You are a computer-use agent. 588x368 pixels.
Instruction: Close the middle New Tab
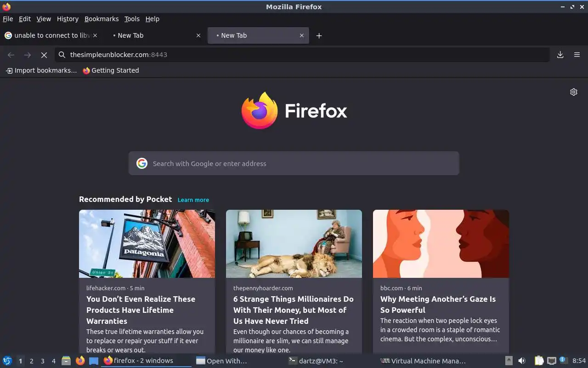point(198,35)
